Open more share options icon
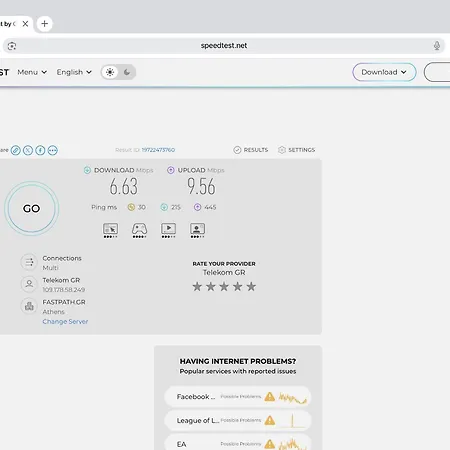This screenshot has width=450, height=450. pos(52,150)
